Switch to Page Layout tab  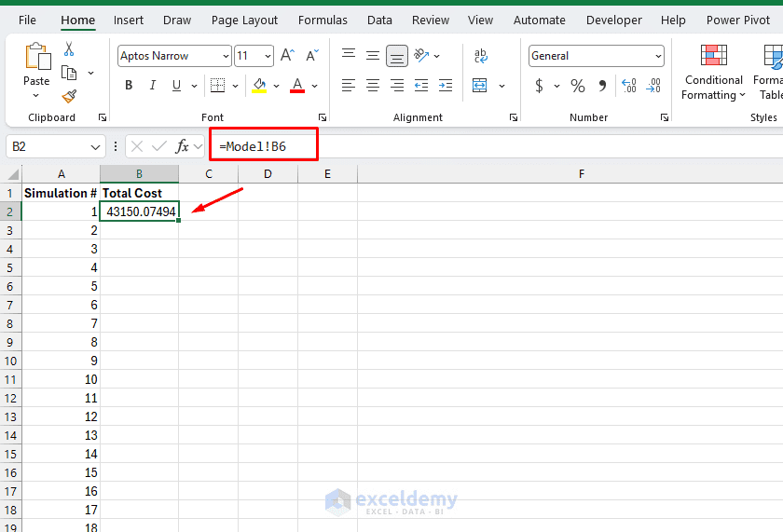(x=244, y=20)
